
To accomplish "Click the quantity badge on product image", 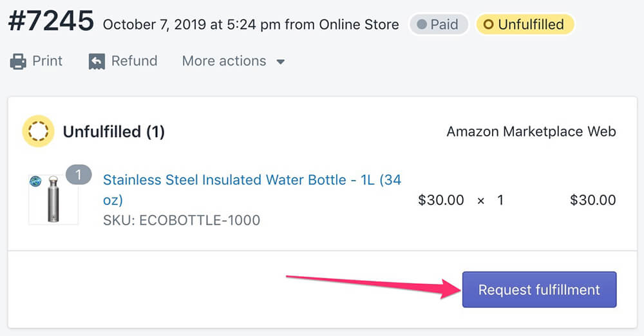I will point(79,174).
